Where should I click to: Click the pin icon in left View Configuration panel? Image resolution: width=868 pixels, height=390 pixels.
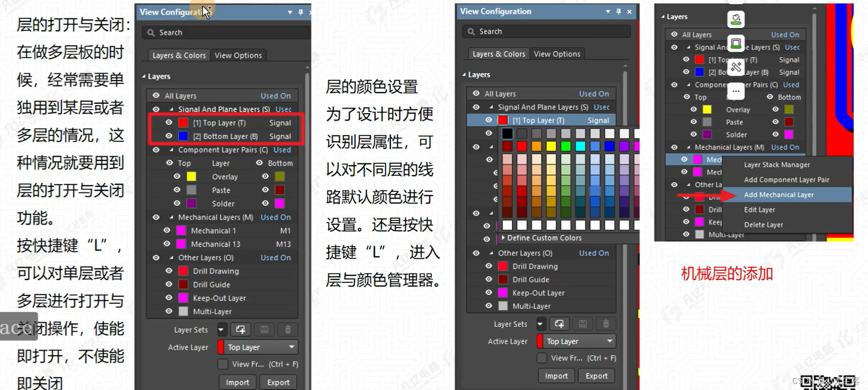[x=301, y=12]
